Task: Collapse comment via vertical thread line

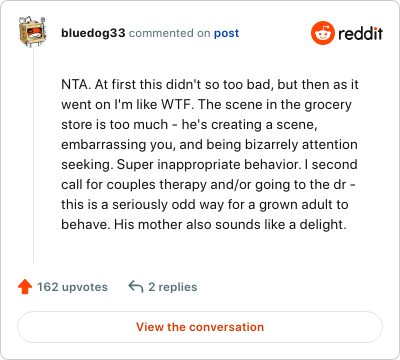Action: point(33,155)
